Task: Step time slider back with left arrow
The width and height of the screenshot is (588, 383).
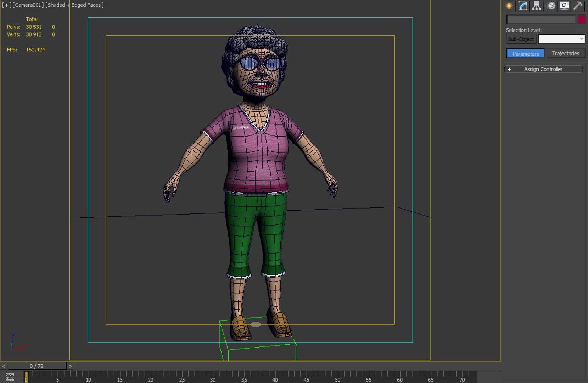Action: 4,366
